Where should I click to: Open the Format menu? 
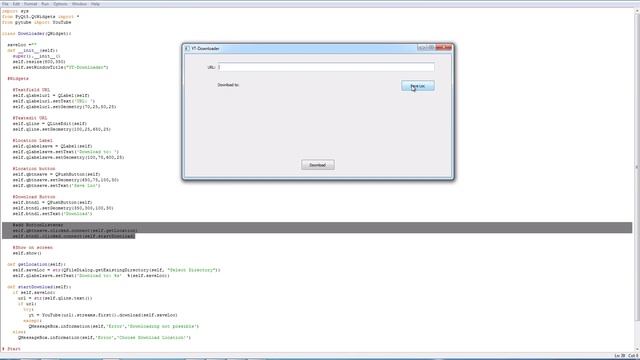click(31, 4)
